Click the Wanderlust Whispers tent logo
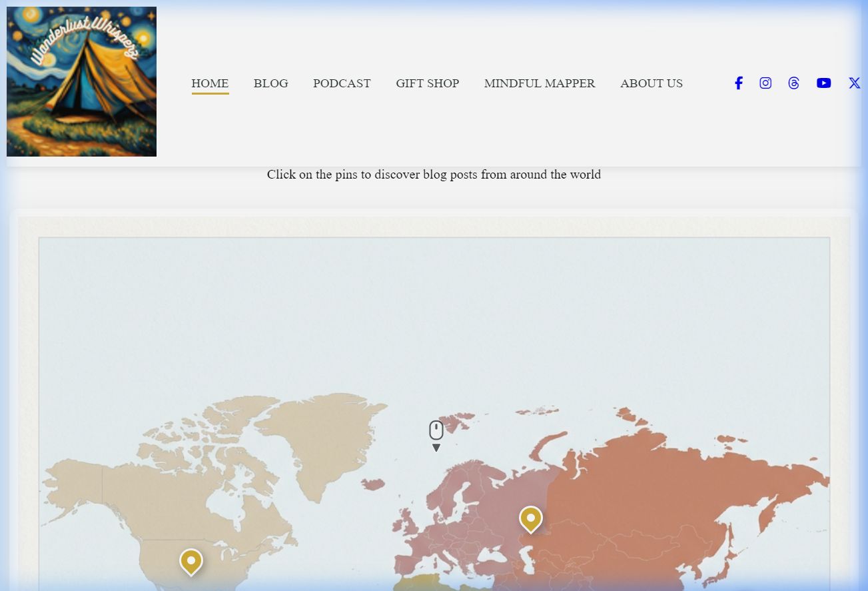 81,81
